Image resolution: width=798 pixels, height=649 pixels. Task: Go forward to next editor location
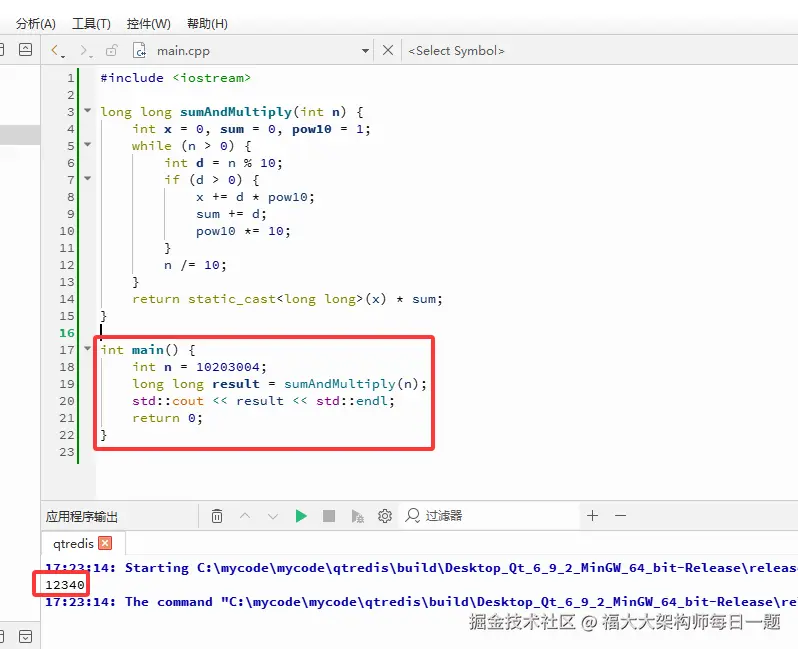[83, 50]
